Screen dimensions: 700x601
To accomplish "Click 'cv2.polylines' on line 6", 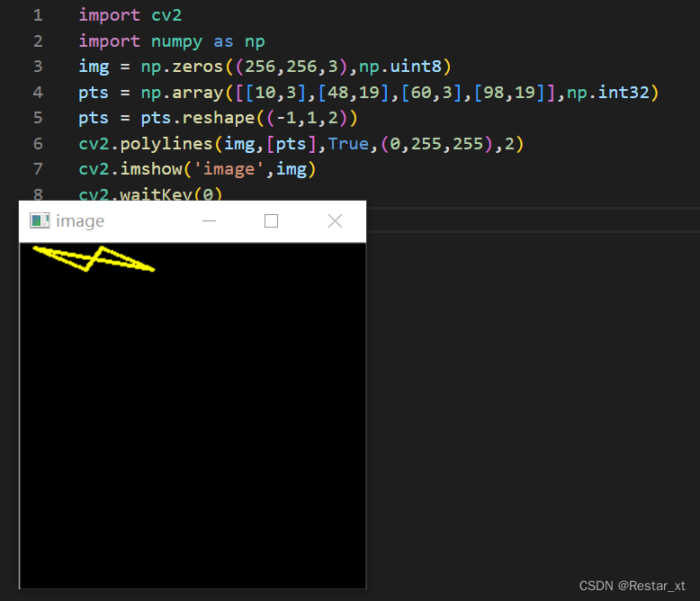I will click(x=146, y=144).
